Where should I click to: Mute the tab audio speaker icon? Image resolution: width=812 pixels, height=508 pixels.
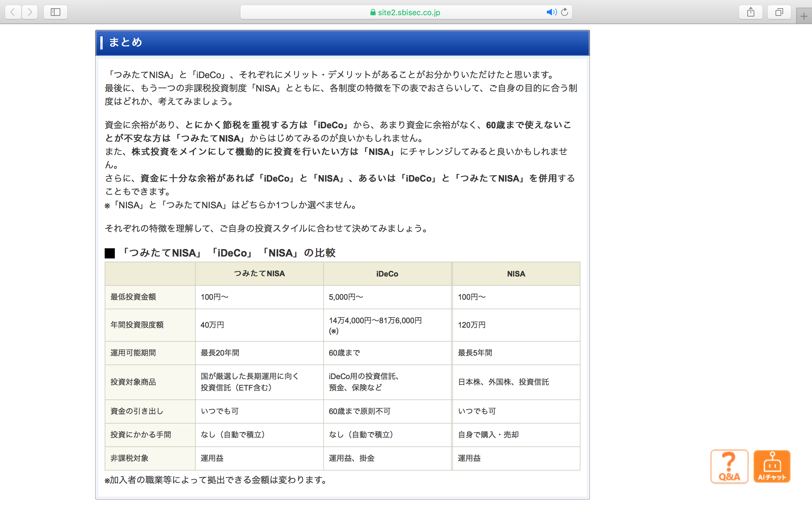[x=551, y=12]
